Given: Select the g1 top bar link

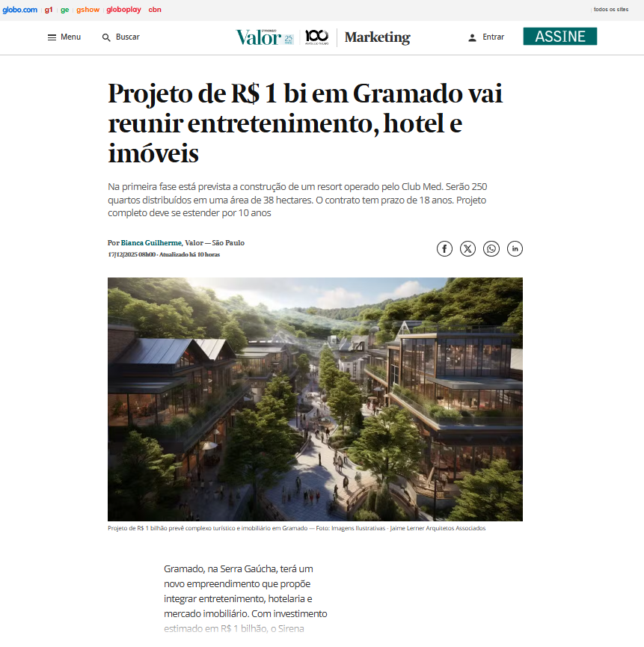Looking at the screenshot, I should [49, 10].
